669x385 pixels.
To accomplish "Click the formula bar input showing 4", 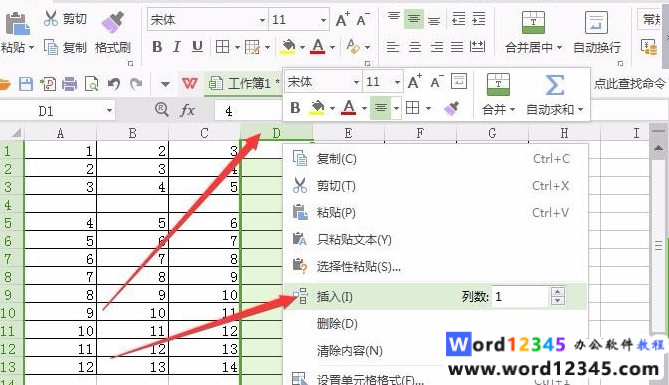I will point(247,111).
